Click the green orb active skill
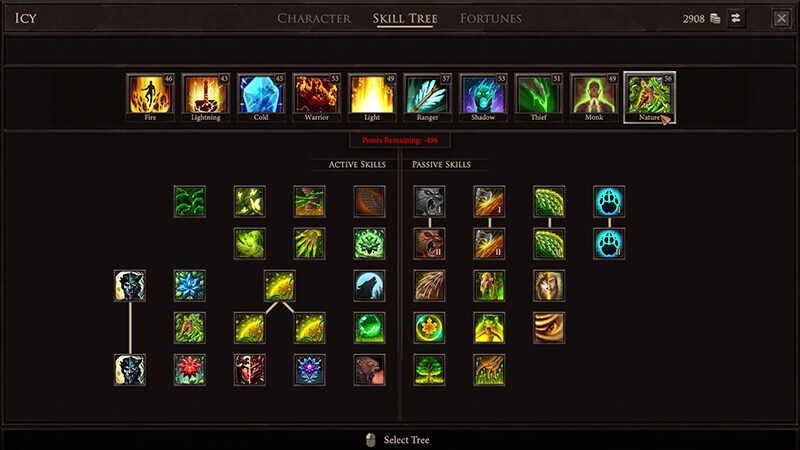The width and height of the screenshot is (800, 450). point(369,328)
